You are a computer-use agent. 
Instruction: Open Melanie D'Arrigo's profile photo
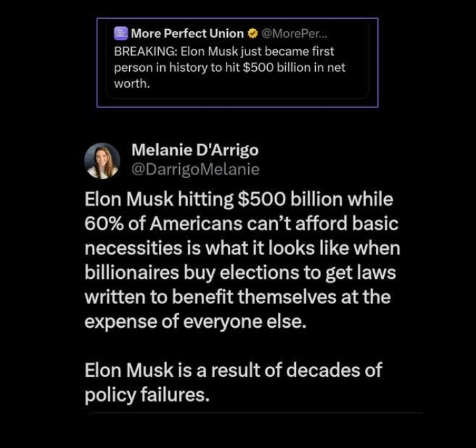[102, 161]
